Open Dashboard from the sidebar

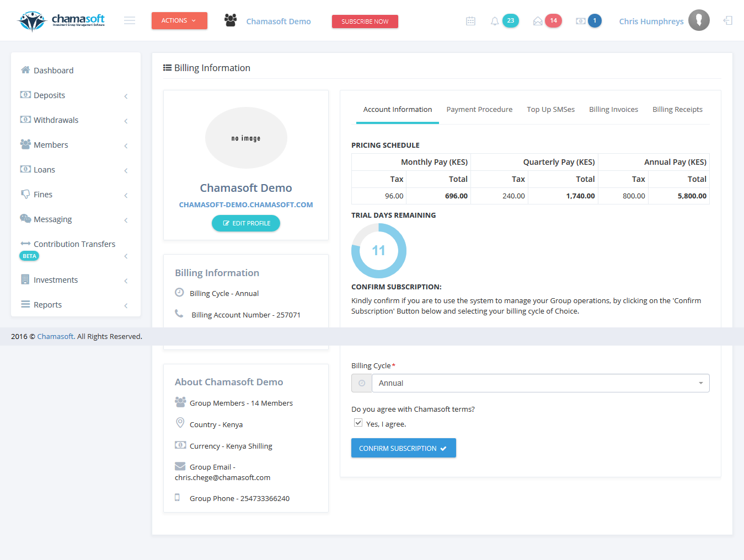click(x=76, y=70)
